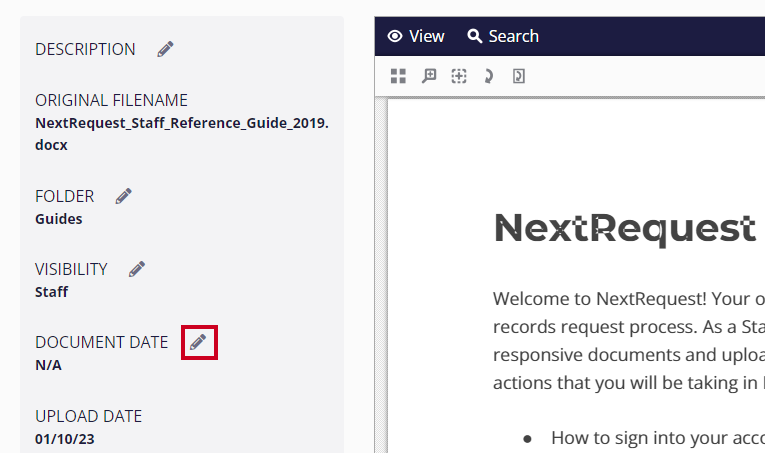Click the document date value N/A
The image size is (765, 453).
click(48, 365)
